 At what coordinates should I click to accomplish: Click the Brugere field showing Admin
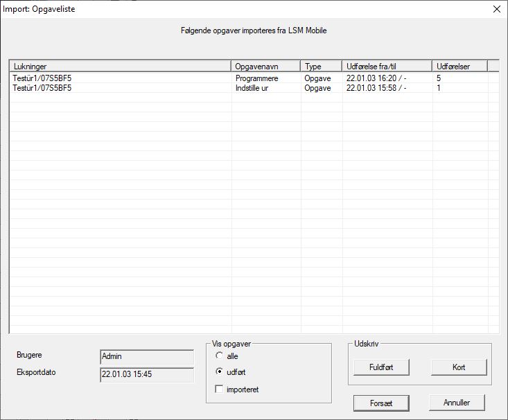pyautogui.click(x=146, y=356)
